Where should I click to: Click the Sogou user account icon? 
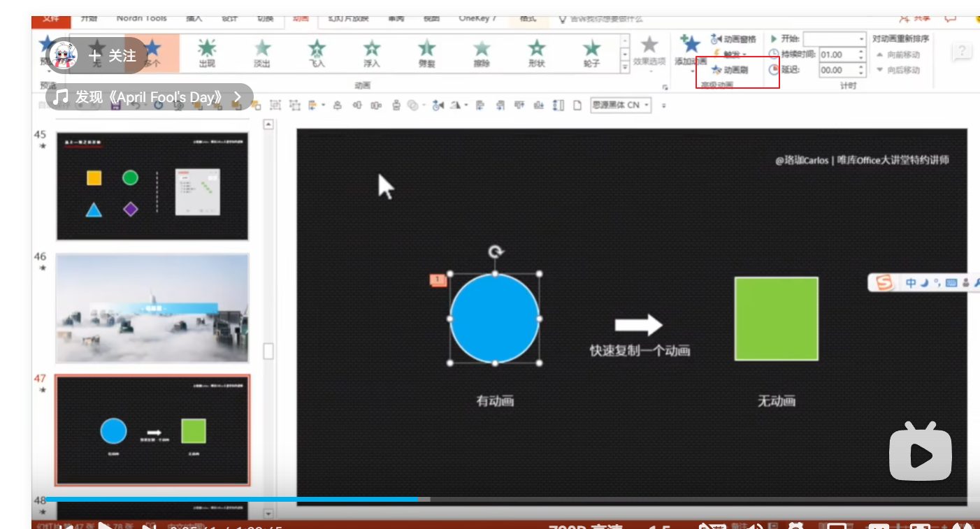(x=965, y=283)
